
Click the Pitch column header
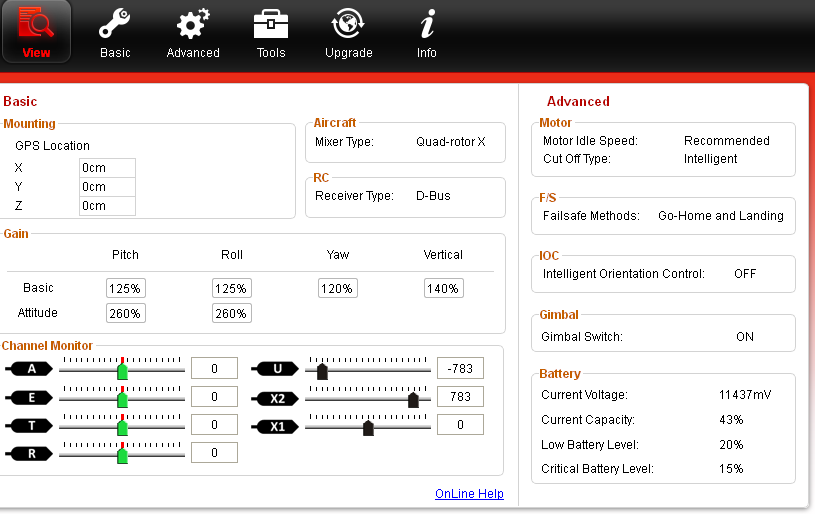point(125,255)
